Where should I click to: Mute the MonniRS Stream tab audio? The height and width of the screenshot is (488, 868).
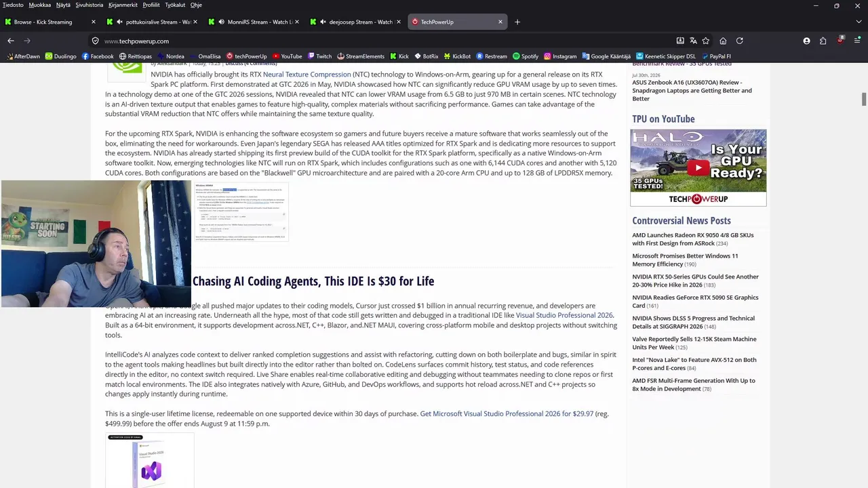tap(222, 22)
